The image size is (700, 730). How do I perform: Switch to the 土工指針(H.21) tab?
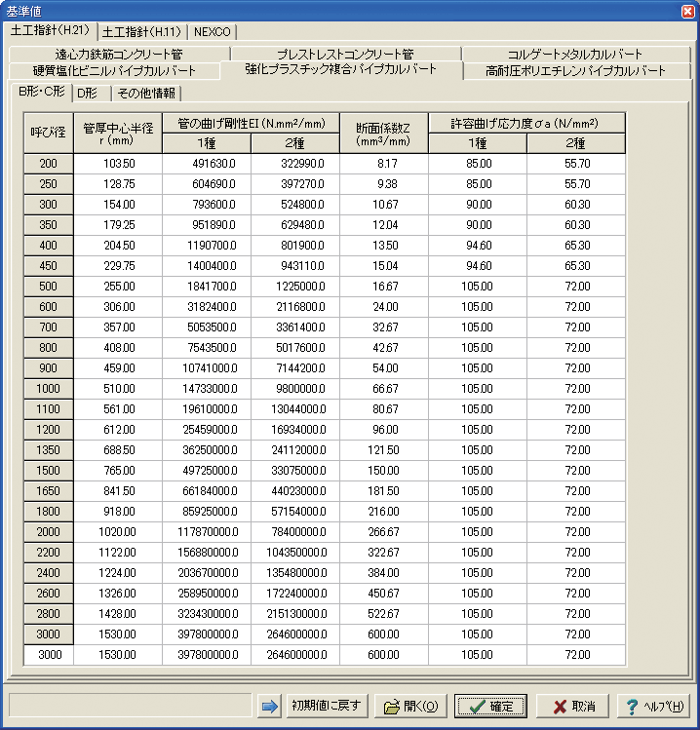(x=50, y=31)
